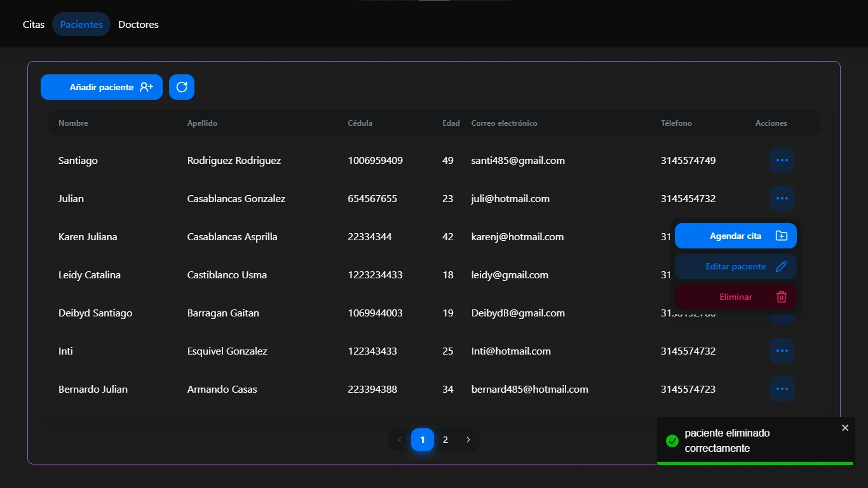Click phone number 3145454732
This screenshot has width=868, height=488.
click(688, 198)
